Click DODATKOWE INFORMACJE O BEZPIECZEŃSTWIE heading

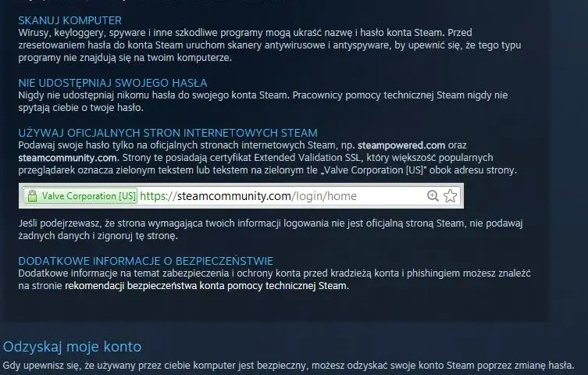coord(146,261)
